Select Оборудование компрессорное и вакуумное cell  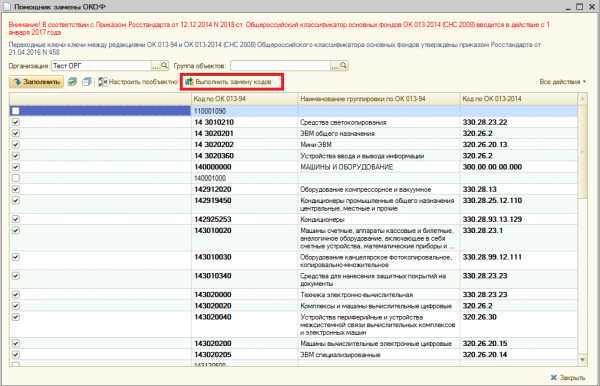point(379,189)
